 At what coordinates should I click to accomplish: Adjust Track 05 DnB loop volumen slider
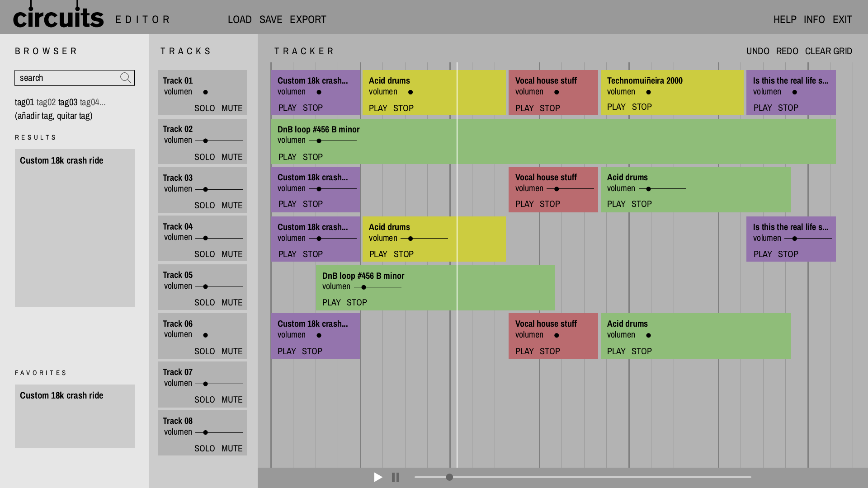377,287
